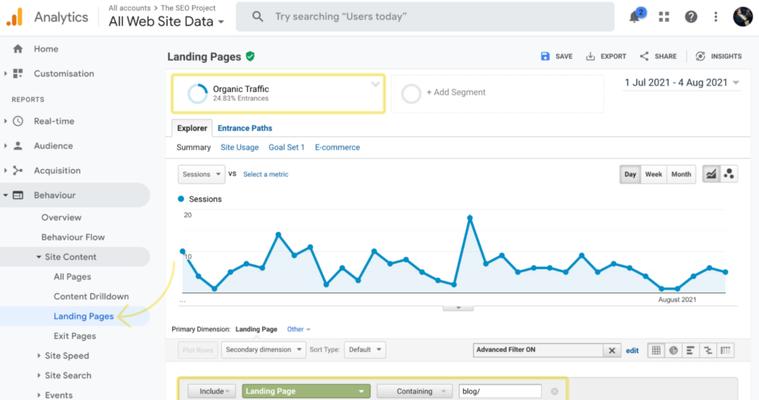The width and height of the screenshot is (759, 400).
Task: Open the three-dot more options menu
Action: pos(715,17)
